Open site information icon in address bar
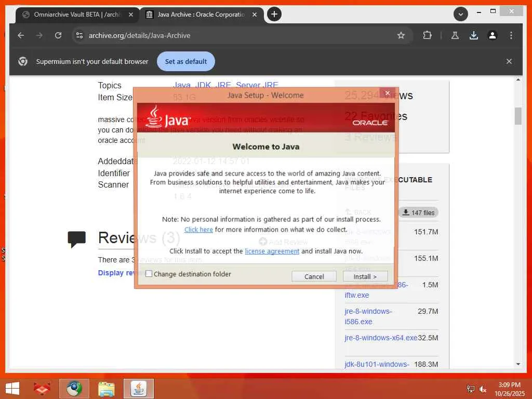 (x=79, y=35)
